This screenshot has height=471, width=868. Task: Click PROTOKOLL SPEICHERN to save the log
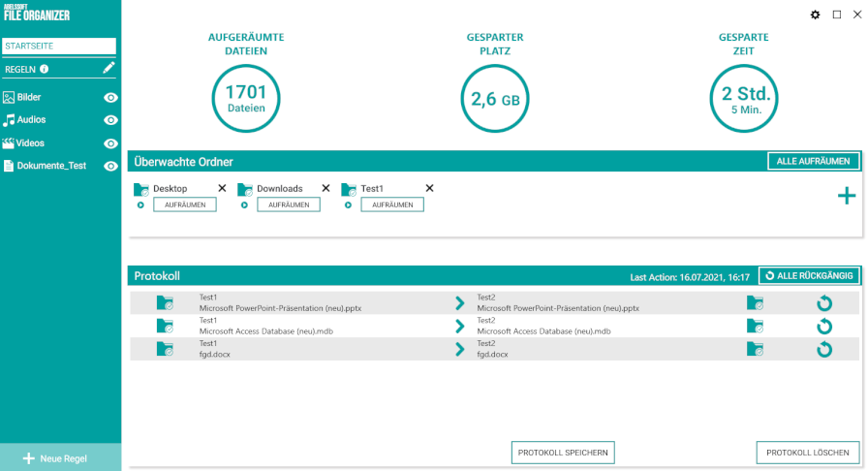point(563,453)
